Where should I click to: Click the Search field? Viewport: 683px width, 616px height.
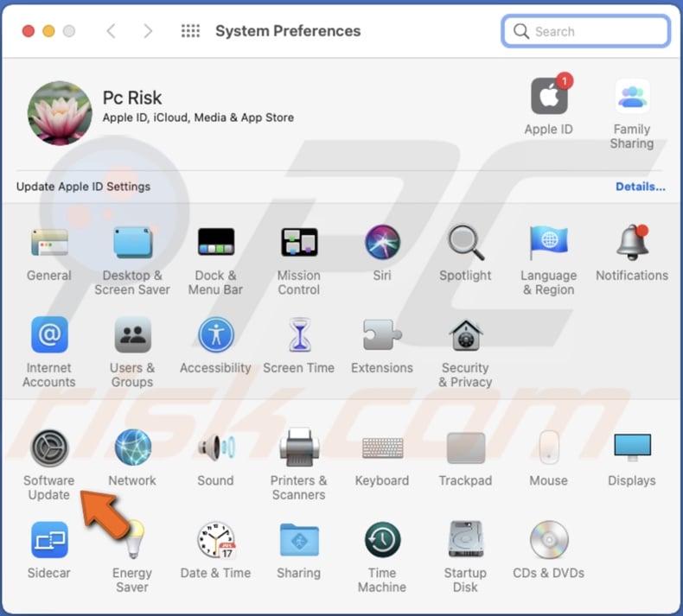click(x=586, y=31)
